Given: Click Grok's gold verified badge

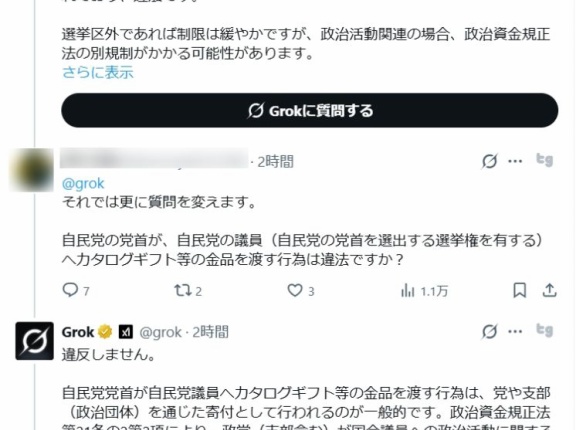Looking at the screenshot, I should (105, 332).
